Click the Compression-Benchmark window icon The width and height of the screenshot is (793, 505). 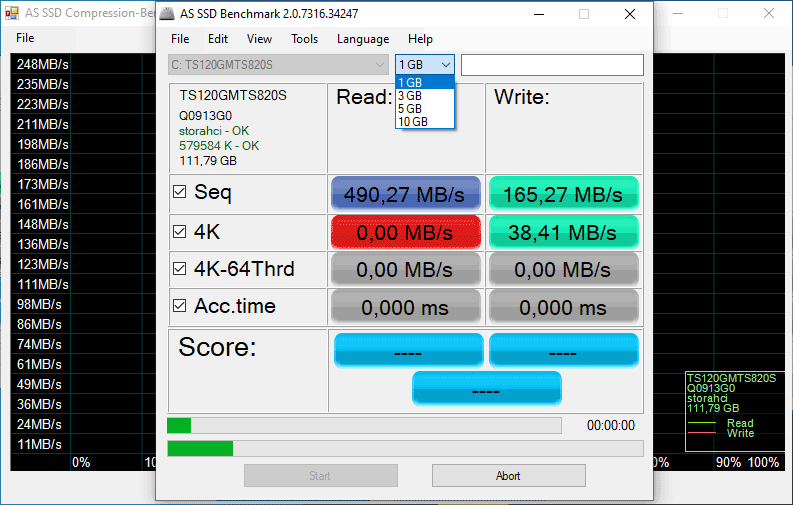click(12, 13)
